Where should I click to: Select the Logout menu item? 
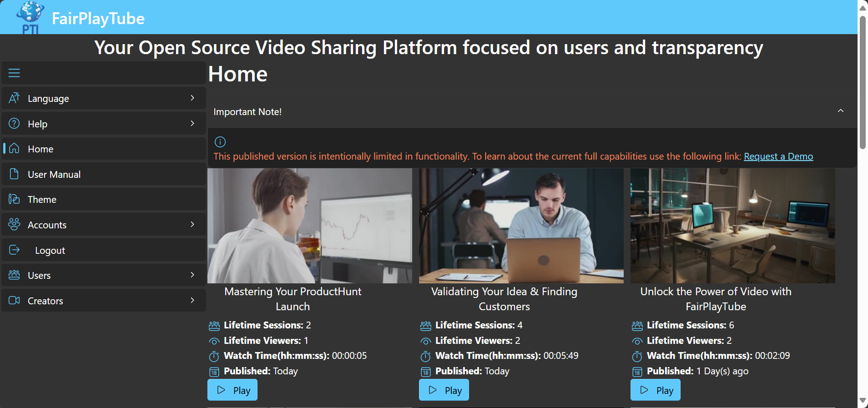pyautogui.click(x=104, y=250)
